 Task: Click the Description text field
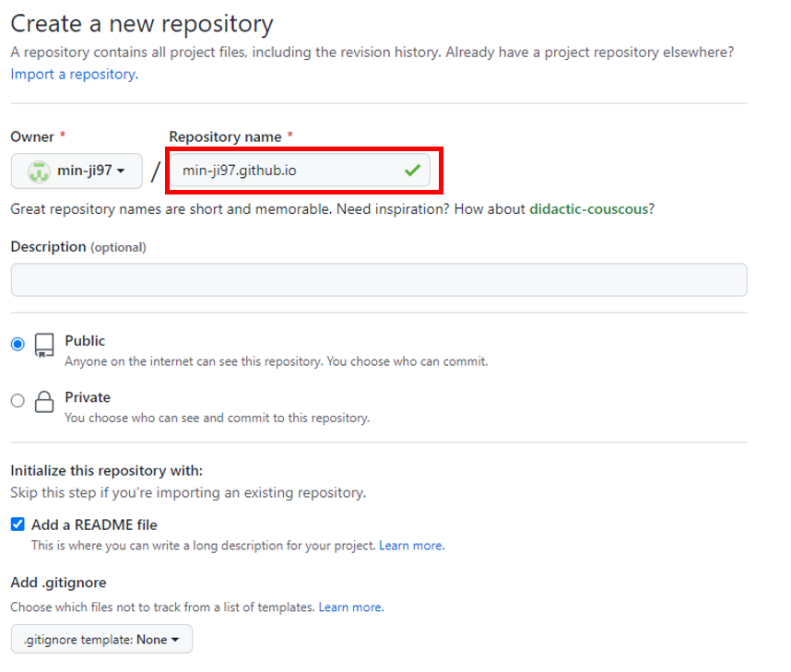pyautogui.click(x=379, y=279)
